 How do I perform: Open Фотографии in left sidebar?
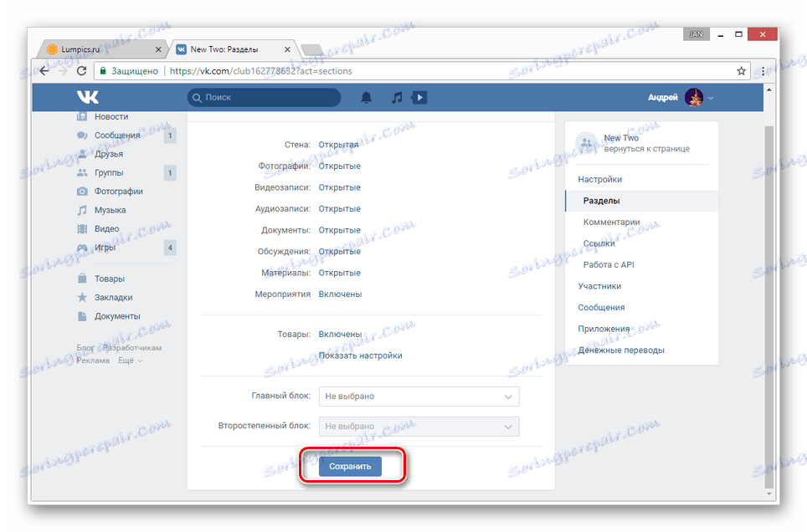click(119, 192)
